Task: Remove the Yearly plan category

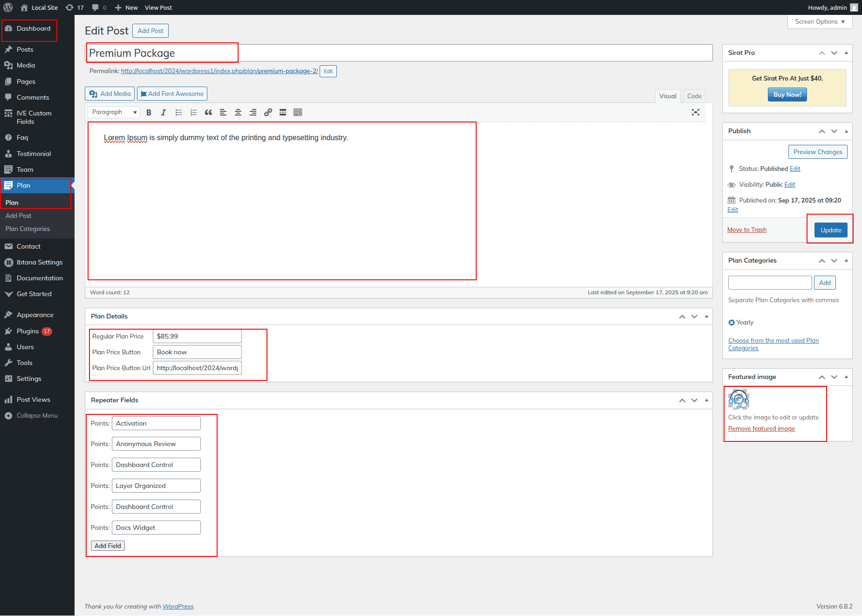Action: click(732, 323)
